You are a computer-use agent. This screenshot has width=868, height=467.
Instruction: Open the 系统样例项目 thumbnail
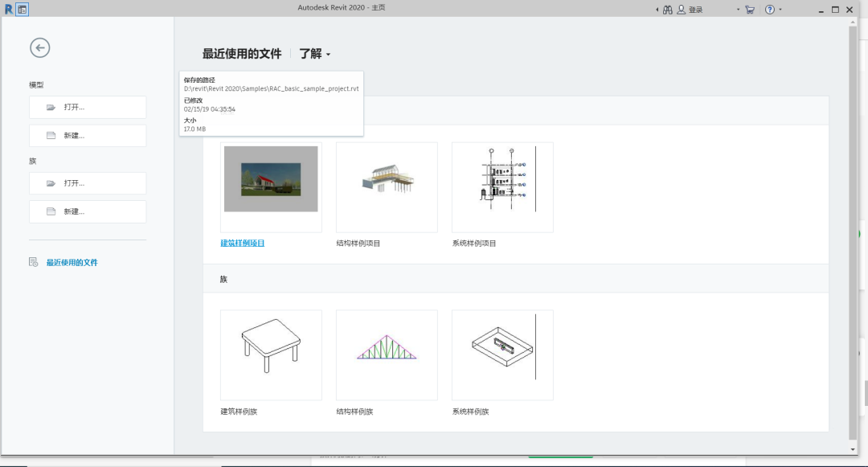(502, 187)
